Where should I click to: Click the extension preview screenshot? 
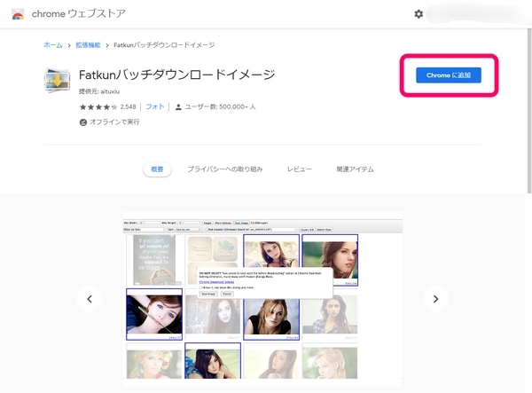point(262,299)
